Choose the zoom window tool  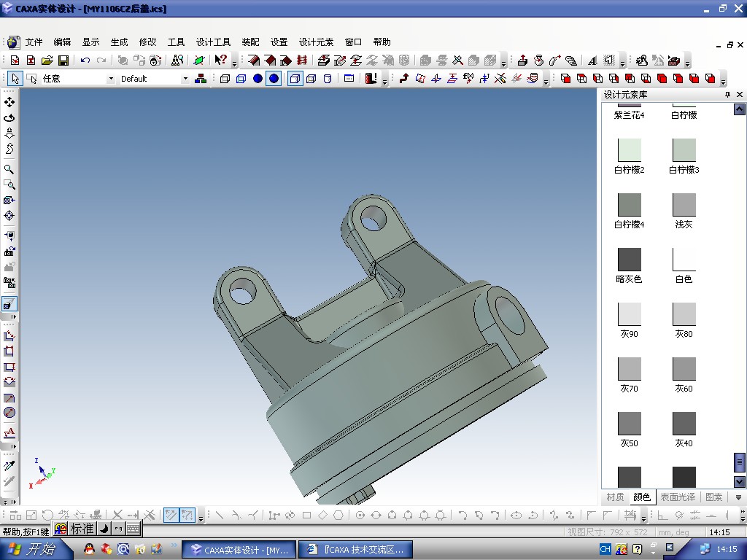tap(9, 184)
